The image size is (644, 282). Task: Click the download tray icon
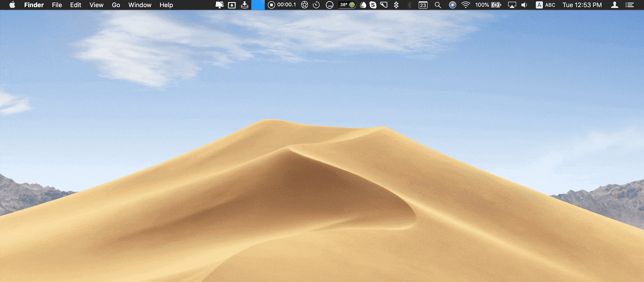244,5
